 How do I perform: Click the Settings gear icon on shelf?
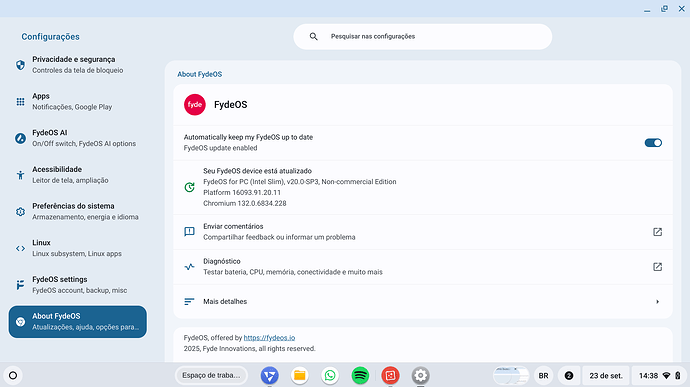tap(420, 376)
